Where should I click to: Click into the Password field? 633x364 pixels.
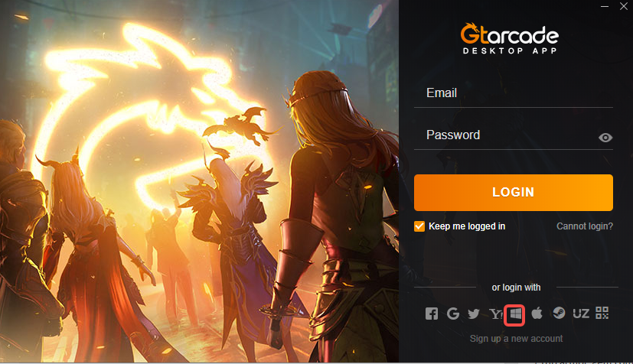[504, 135]
